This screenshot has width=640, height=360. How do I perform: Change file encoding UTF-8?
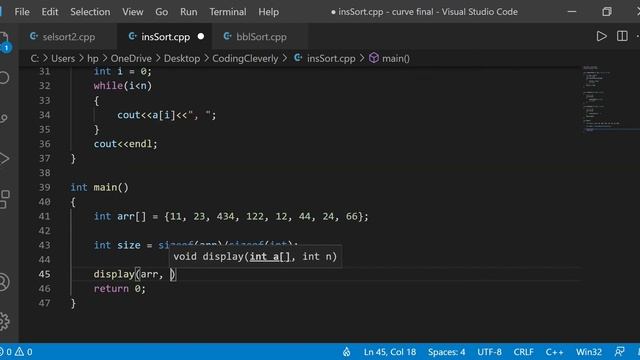pos(489,352)
